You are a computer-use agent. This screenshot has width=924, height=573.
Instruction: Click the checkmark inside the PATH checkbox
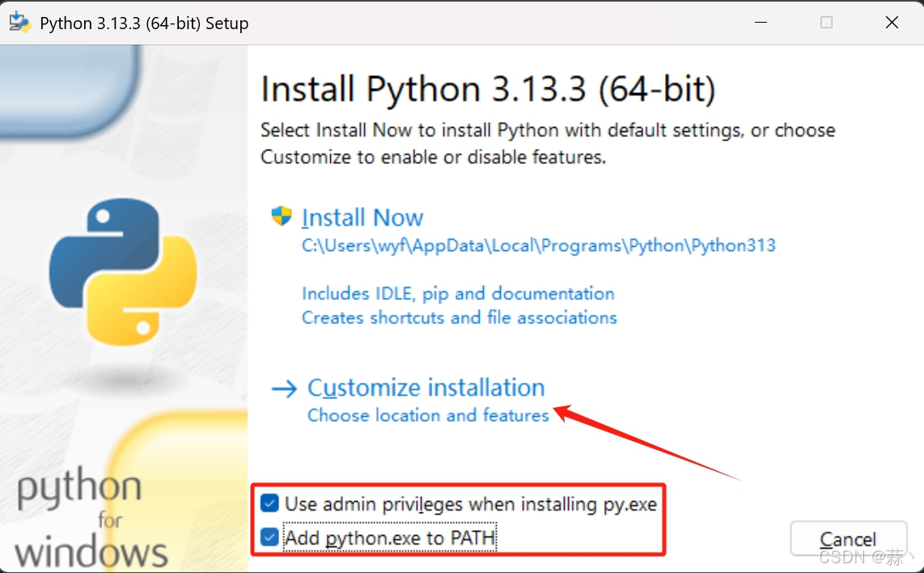269,536
